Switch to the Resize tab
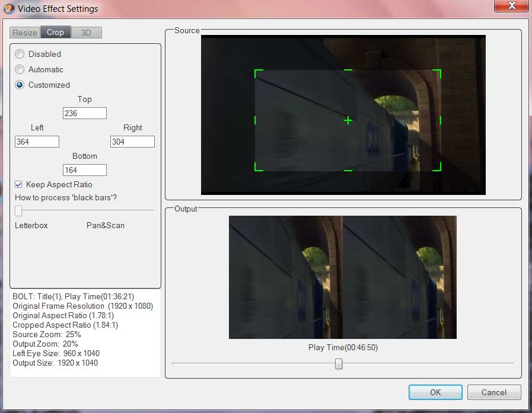Image resolution: width=532 pixels, height=413 pixels. click(x=25, y=33)
